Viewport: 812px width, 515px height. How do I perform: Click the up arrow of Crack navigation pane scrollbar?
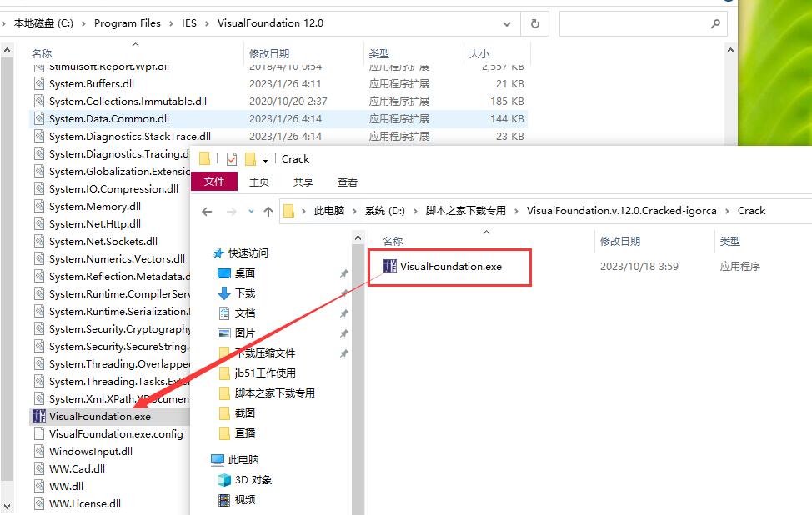(x=358, y=237)
